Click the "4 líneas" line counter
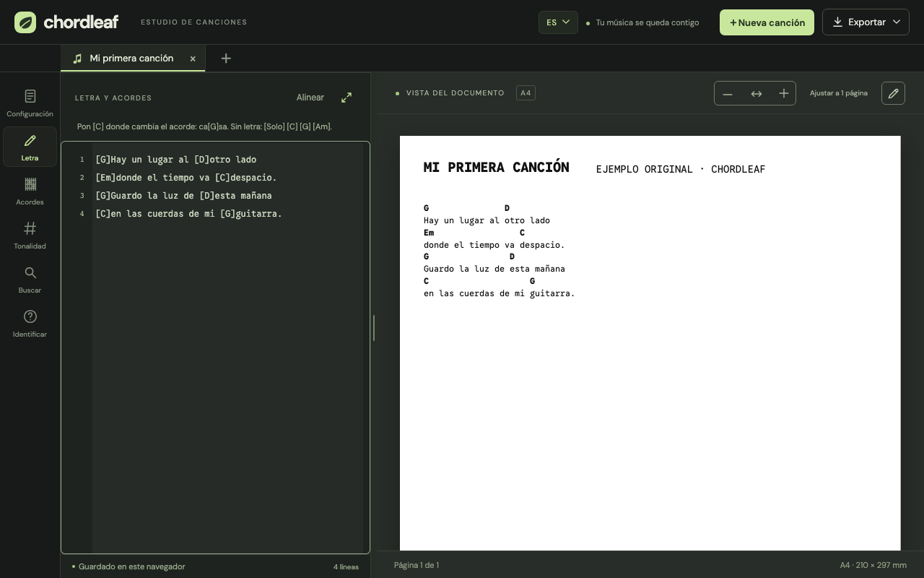 point(346,566)
